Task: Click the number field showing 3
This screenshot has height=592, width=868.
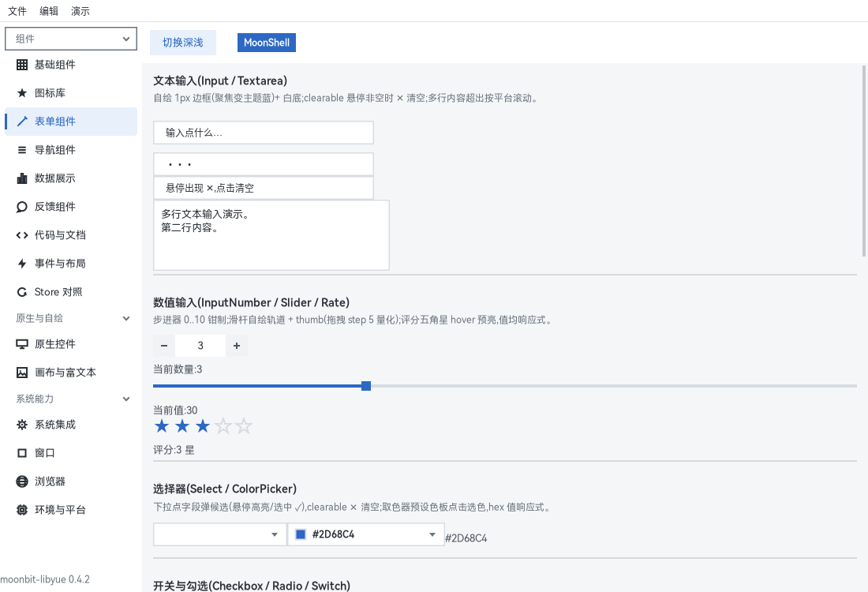Action: coord(200,346)
